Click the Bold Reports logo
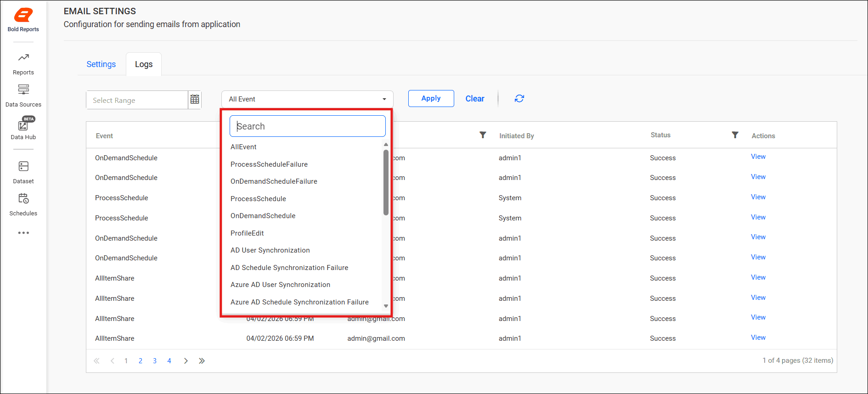This screenshot has height=394, width=868. point(23,20)
